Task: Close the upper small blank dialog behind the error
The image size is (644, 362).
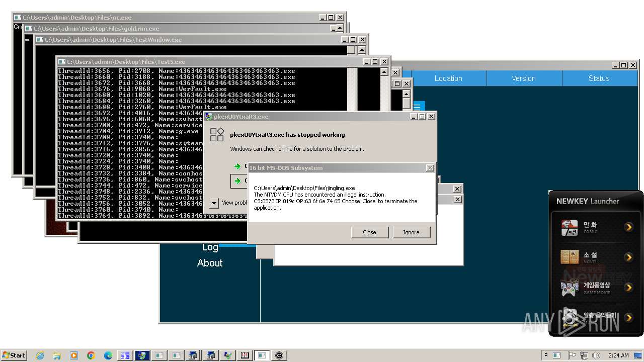Action: point(457,189)
